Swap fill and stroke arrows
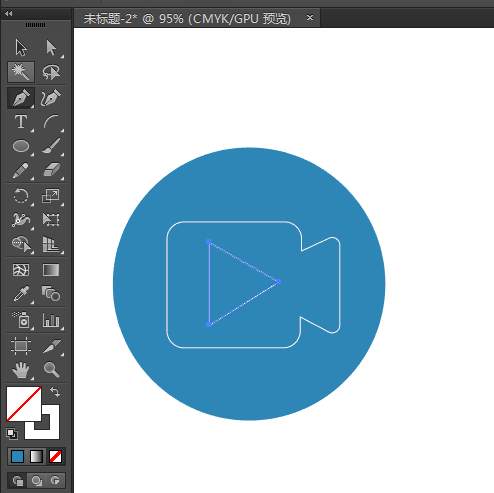This screenshot has width=494, height=493. tap(55, 392)
